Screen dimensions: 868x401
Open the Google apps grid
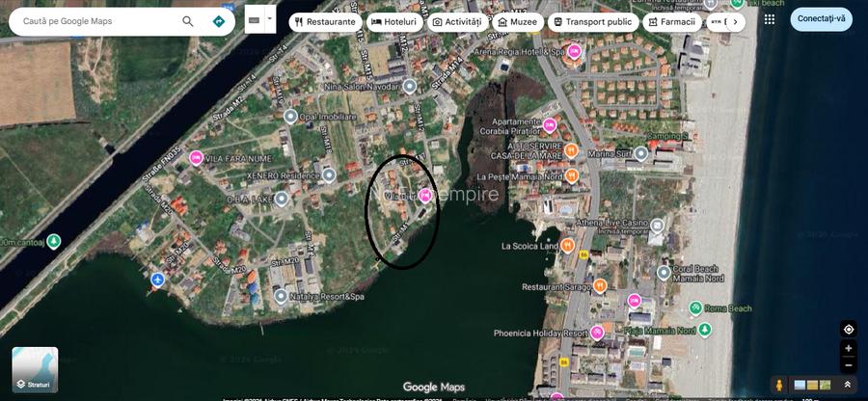[x=769, y=19]
